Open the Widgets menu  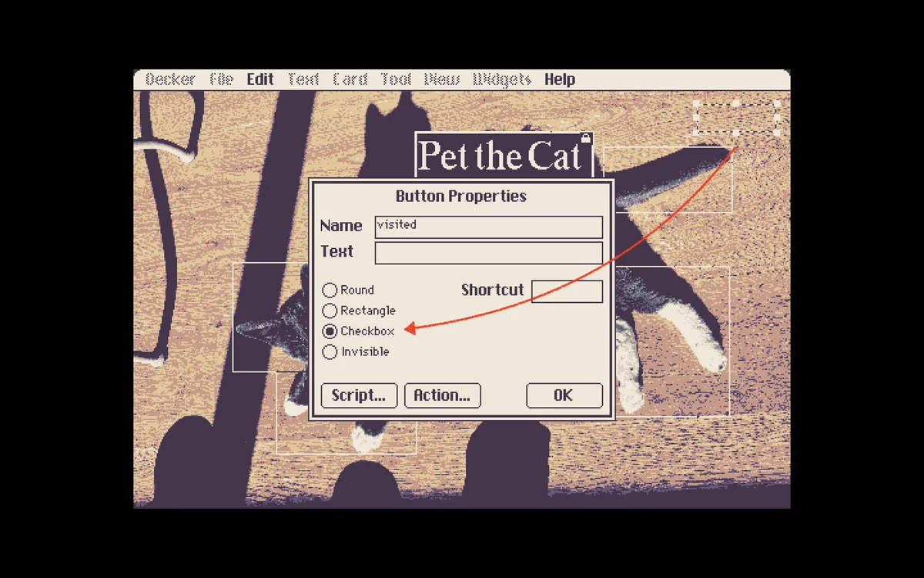502,79
